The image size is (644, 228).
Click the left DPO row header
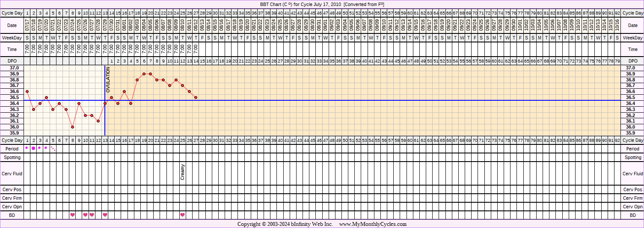point(12,61)
